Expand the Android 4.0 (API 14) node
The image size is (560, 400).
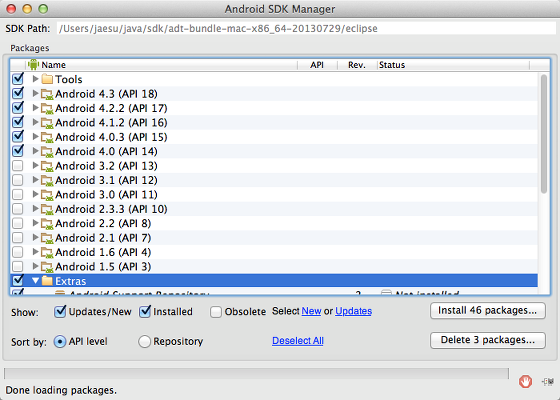35,151
